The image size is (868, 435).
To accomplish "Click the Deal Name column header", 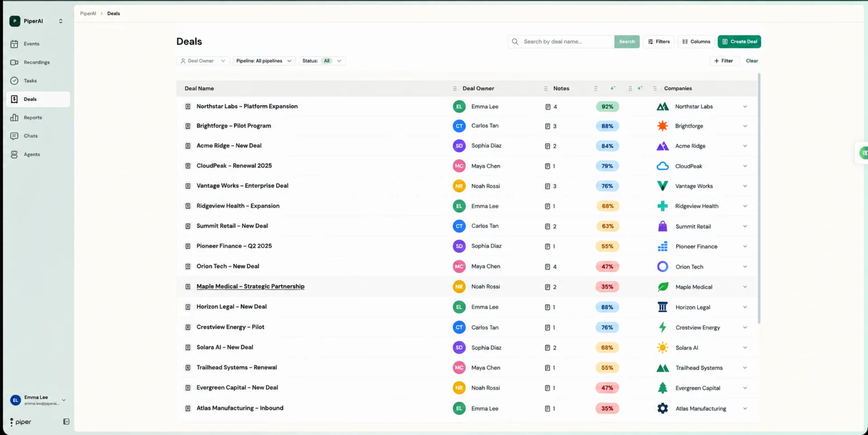I will pyautogui.click(x=199, y=89).
